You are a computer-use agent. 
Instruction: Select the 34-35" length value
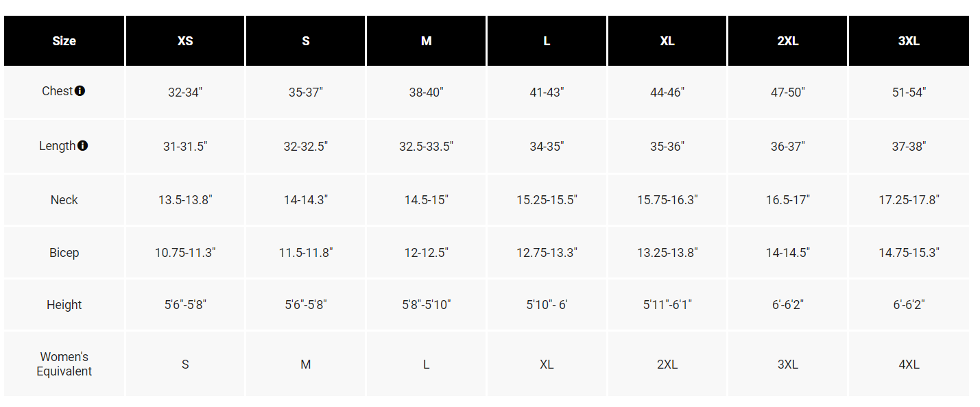coord(547,147)
